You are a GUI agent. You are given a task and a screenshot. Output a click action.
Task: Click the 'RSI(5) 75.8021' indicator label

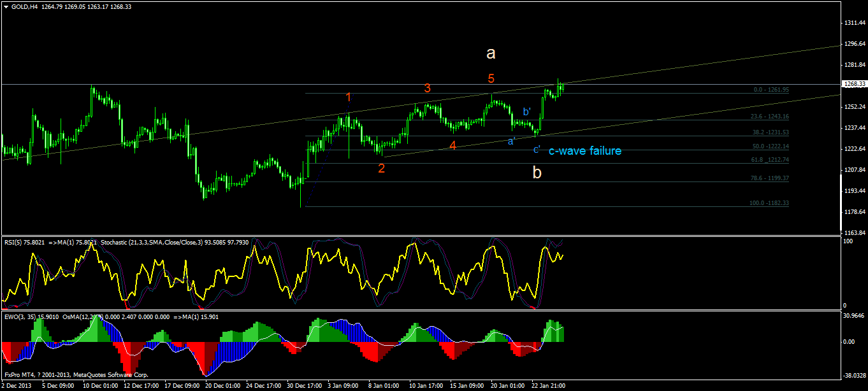[x=24, y=242]
